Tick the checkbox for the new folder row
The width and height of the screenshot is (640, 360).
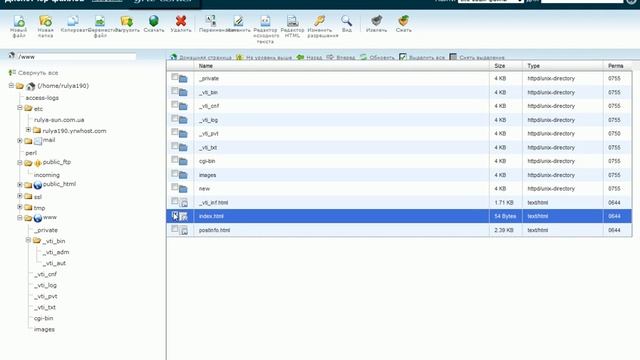click(x=174, y=187)
